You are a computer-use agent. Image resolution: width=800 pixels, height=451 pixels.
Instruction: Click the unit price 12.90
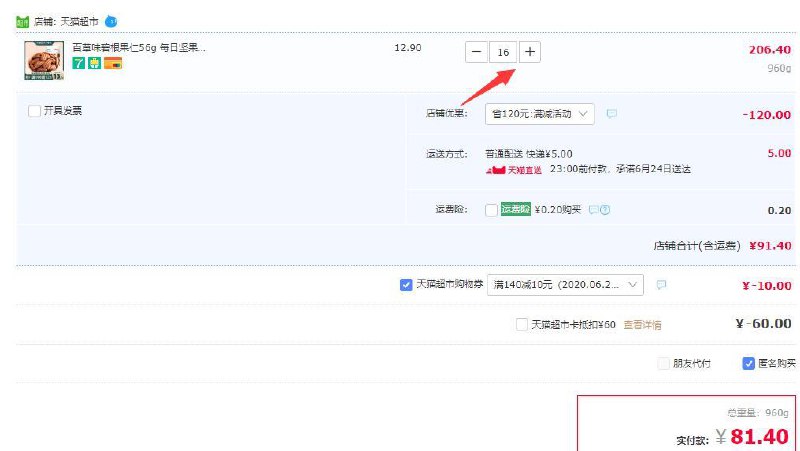408,47
